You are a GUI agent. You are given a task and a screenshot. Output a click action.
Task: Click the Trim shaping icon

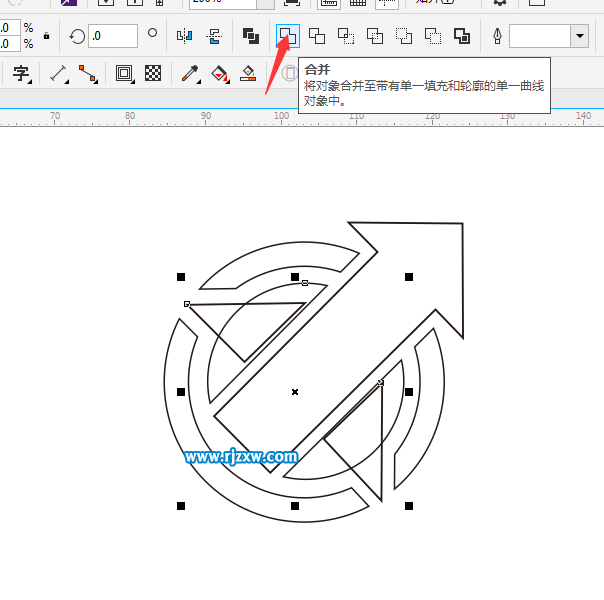coord(317,36)
